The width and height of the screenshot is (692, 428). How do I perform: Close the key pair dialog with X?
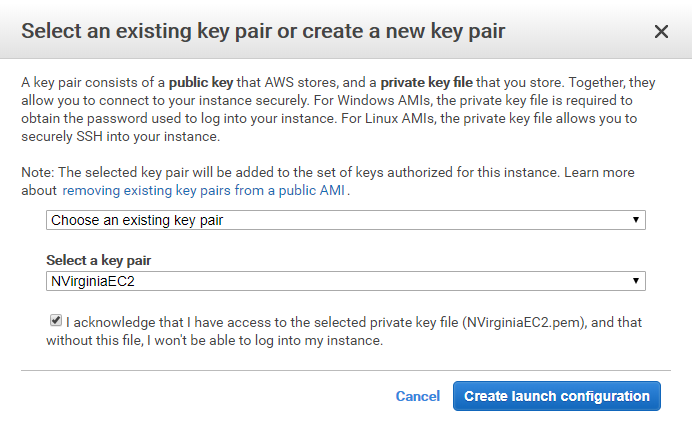coord(661,32)
